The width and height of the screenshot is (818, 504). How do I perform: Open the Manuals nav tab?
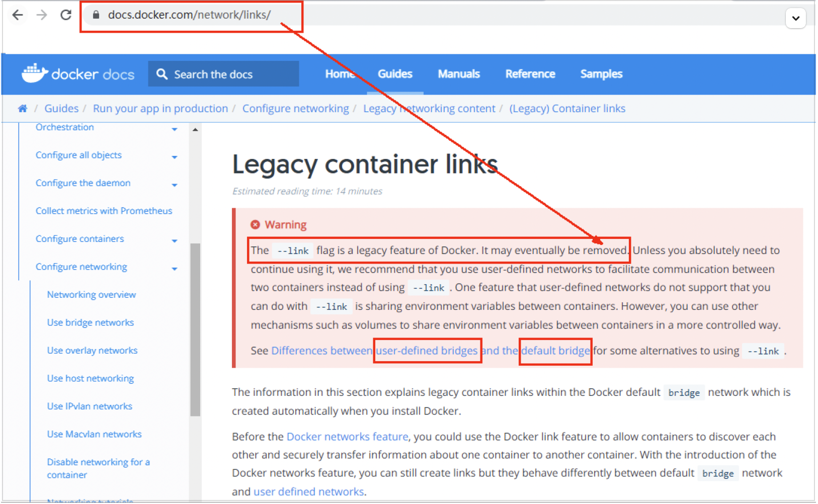458,74
